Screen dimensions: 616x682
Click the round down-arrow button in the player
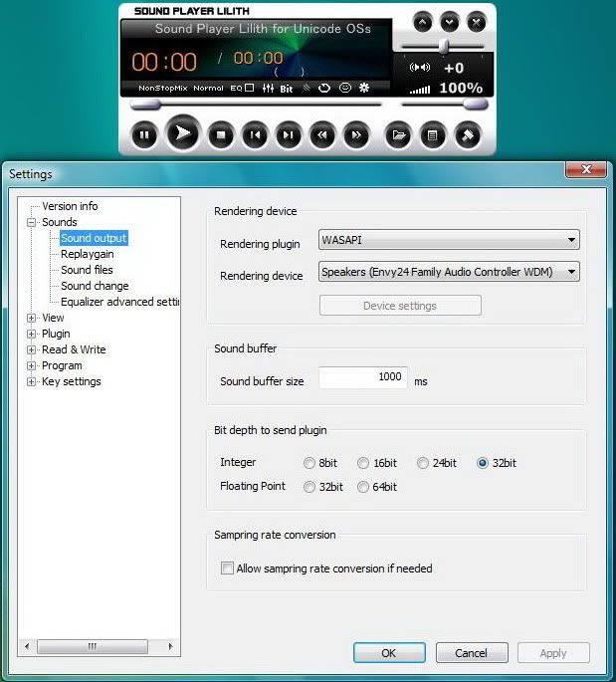tap(449, 22)
